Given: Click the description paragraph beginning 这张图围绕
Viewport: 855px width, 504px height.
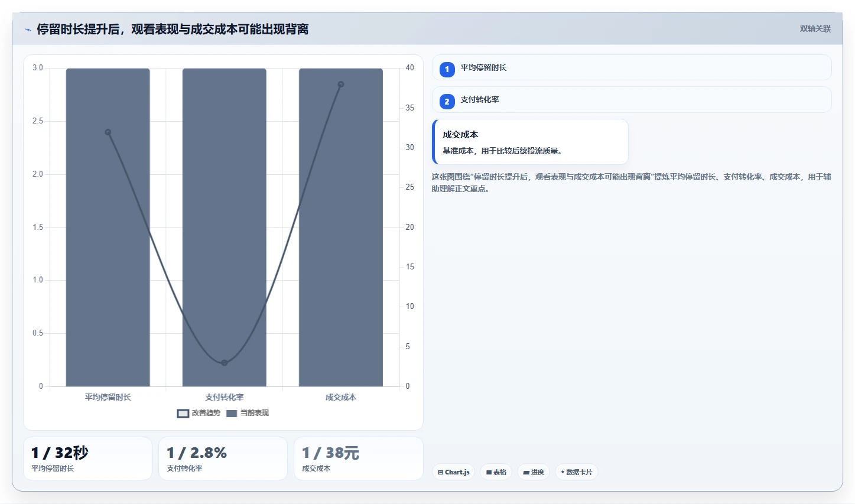Looking at the screenshot, I should (x=631, y=183).
